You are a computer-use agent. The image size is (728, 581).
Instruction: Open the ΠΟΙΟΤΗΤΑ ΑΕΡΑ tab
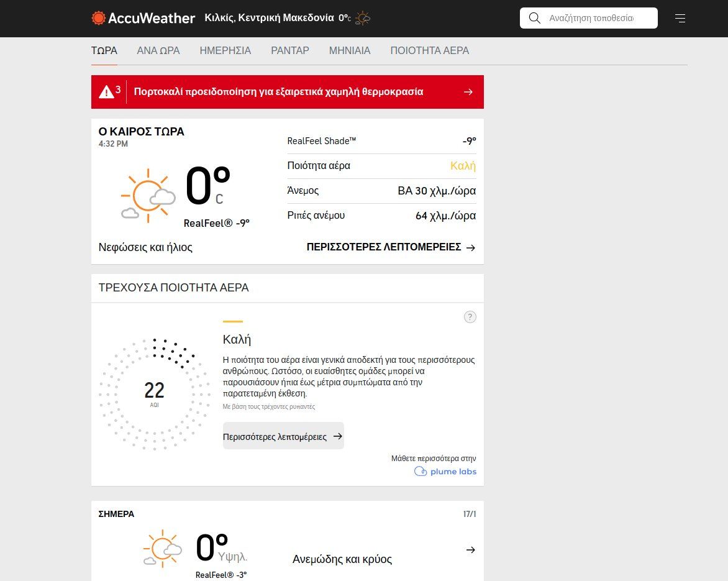click(x=429, y=51)
